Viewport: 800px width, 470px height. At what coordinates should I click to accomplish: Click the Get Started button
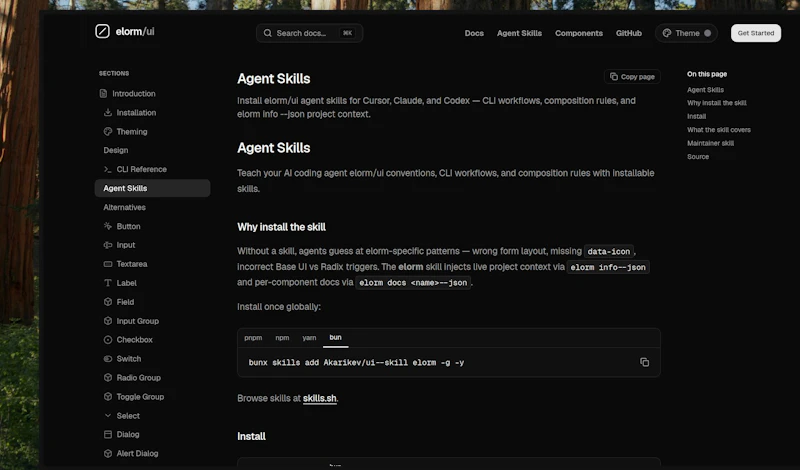point(756,33)
